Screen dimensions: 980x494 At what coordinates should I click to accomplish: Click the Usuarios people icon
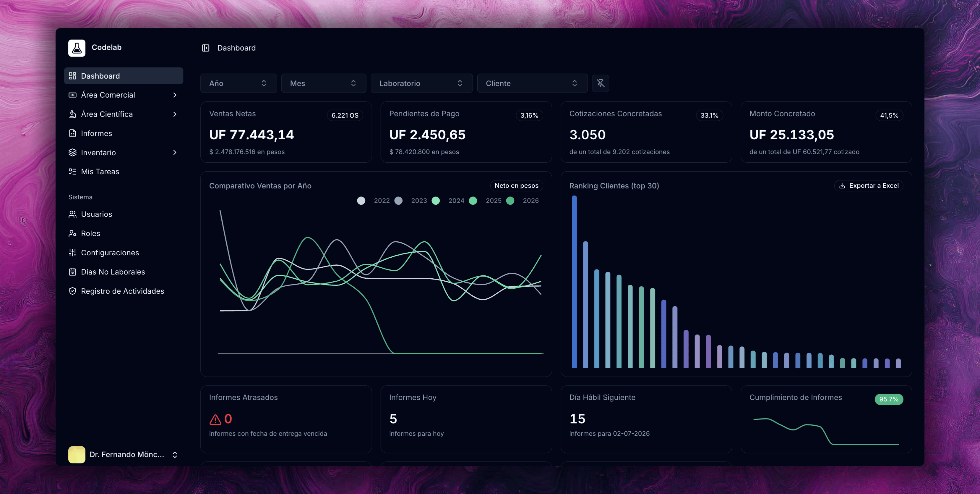click(72, 214)
